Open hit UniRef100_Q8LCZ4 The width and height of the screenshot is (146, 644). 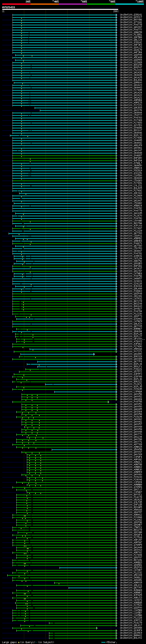[x=131, y=40]
